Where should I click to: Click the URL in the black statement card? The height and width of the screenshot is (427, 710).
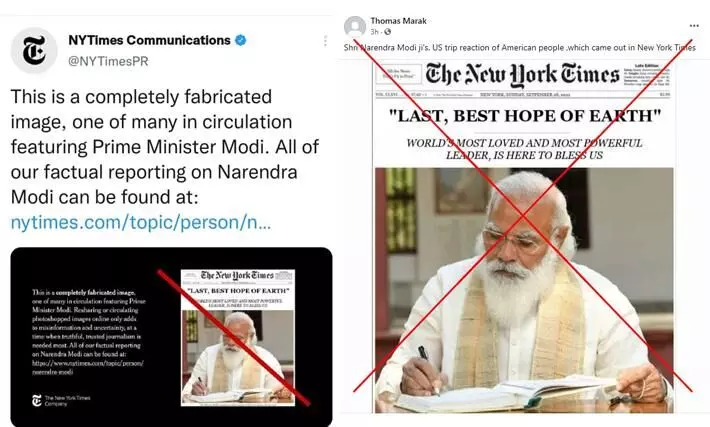point(88,367)
